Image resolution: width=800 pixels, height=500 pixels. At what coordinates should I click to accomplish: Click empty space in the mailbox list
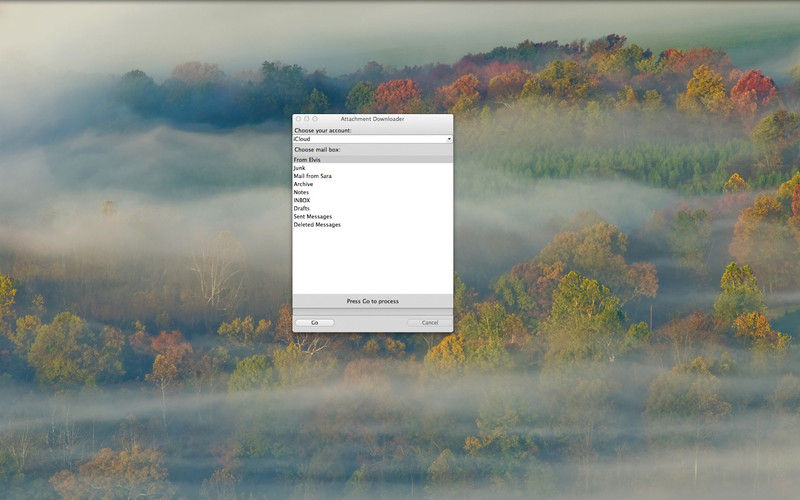tap(372, 260)
